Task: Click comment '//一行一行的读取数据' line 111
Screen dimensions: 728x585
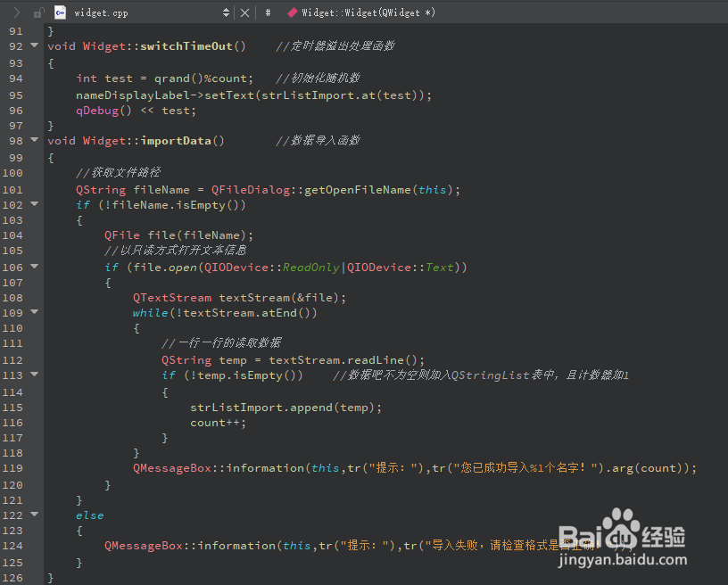Action: (x=221, y=343)
